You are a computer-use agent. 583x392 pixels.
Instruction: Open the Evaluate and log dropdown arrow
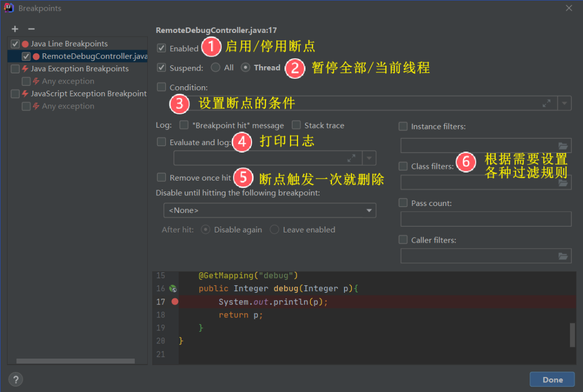point(369,158)
